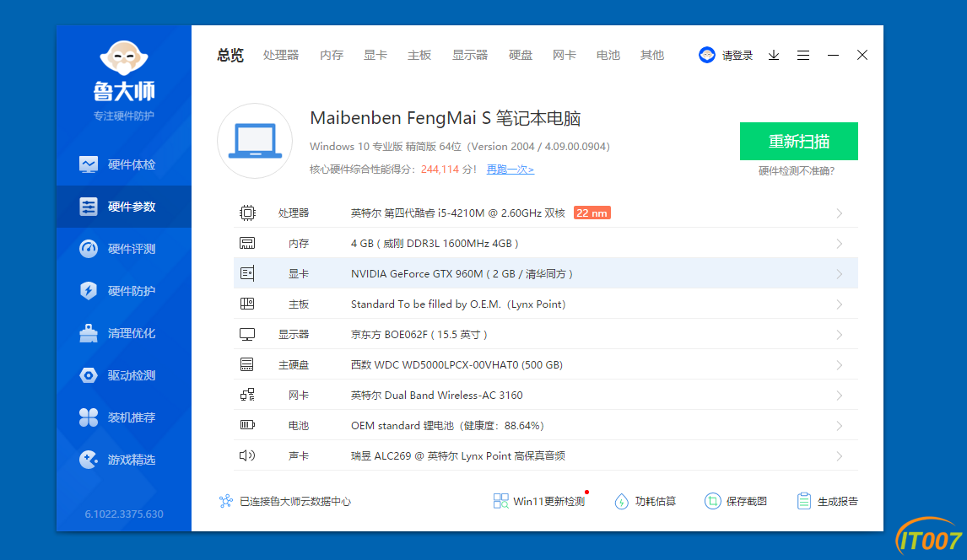Expand the 网卡 row chevron

click(x=840, y=395)
